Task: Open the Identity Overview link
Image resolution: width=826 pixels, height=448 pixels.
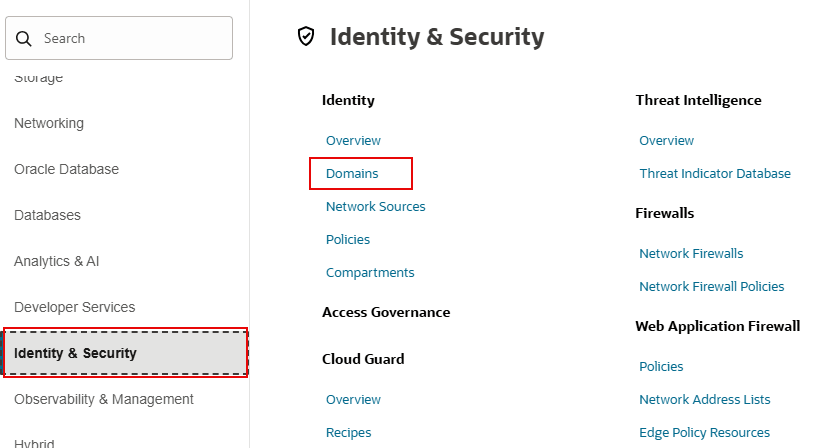Action: point(353,140)
